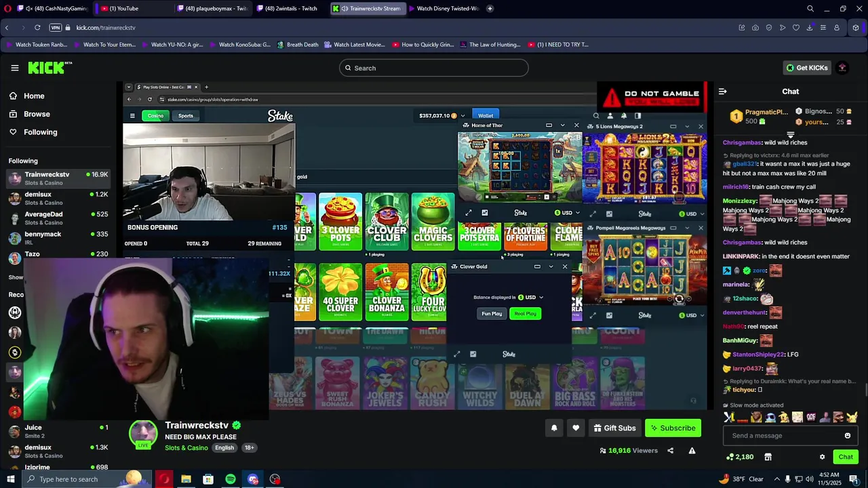Open File Explorer from the taskbar

pyautogui.click(x=186, y=479)
